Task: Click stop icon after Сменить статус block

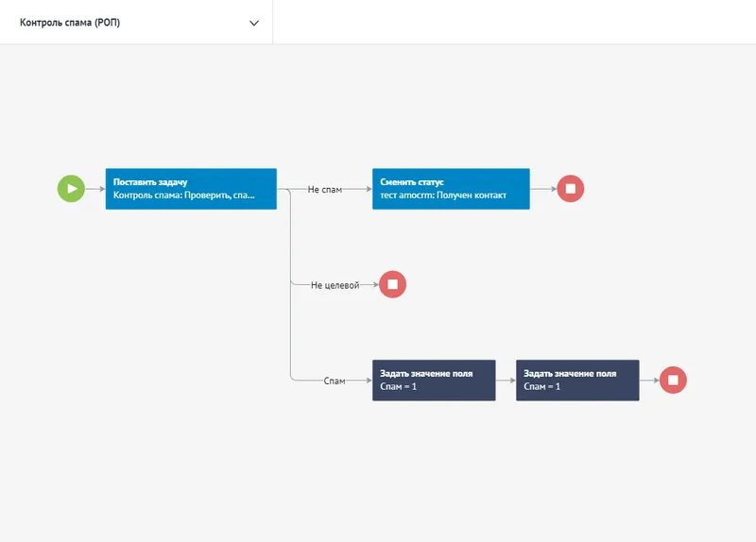Action: tap(570, 189)
